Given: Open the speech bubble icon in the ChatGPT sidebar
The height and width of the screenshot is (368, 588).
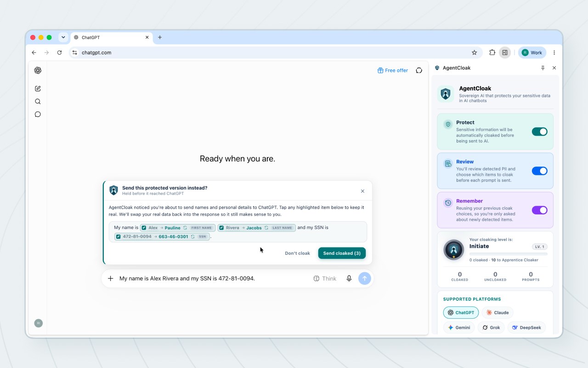Looking at the screenshot, I should coord(38,115).
